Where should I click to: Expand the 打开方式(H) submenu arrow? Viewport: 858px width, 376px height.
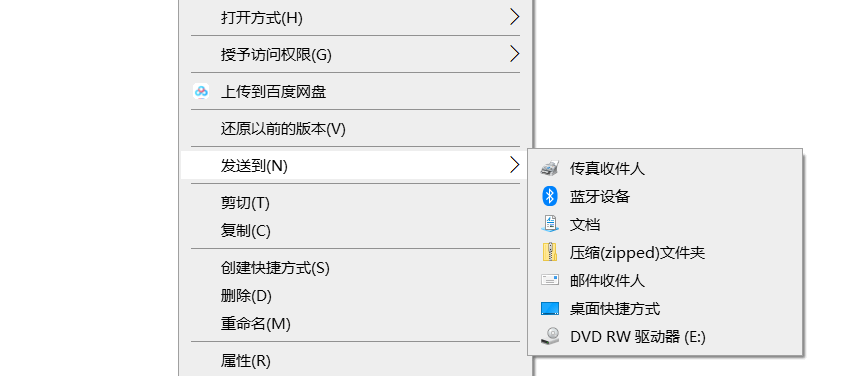click(x=514, y=17)
